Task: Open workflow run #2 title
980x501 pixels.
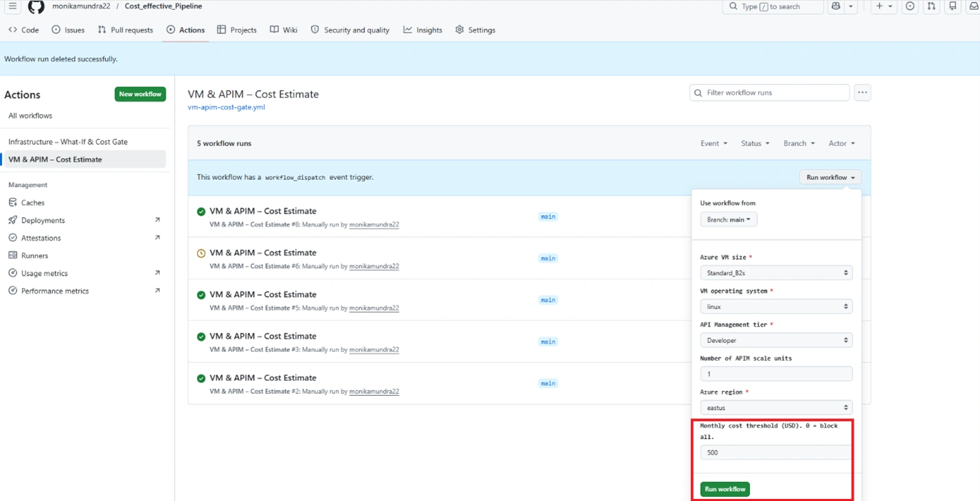Action: (262, 378)
